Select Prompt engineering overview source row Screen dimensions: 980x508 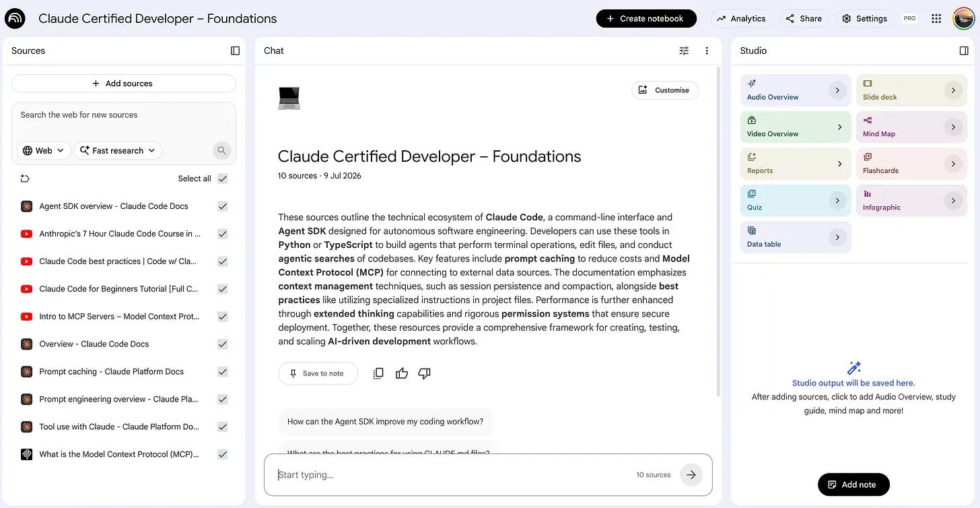point(124,399)
